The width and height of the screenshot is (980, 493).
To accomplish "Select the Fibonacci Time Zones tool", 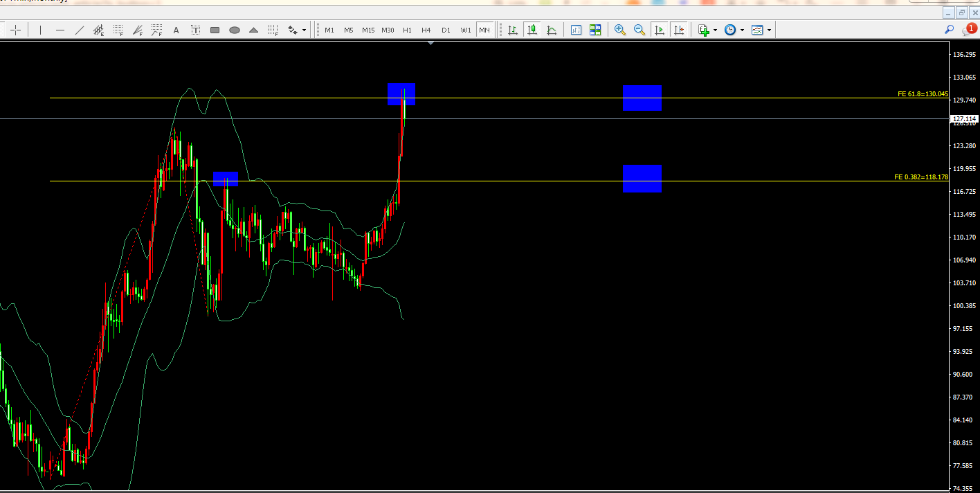I will 273,30.
